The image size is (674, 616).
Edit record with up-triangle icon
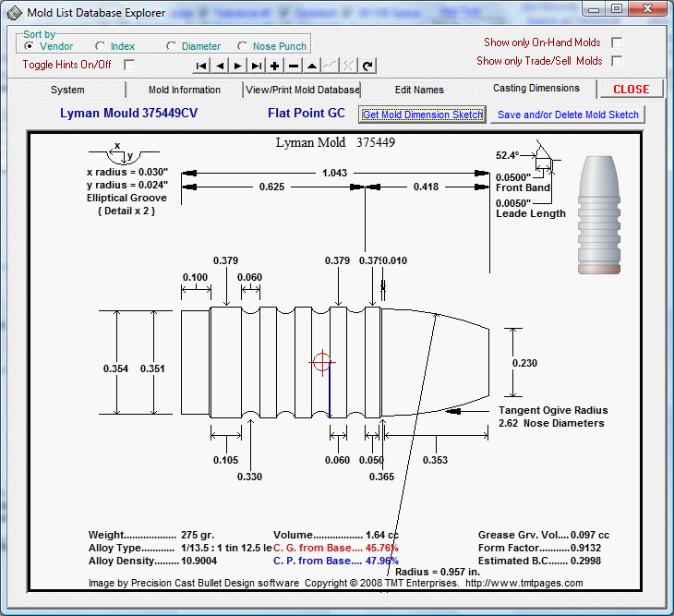pos(312,66)
